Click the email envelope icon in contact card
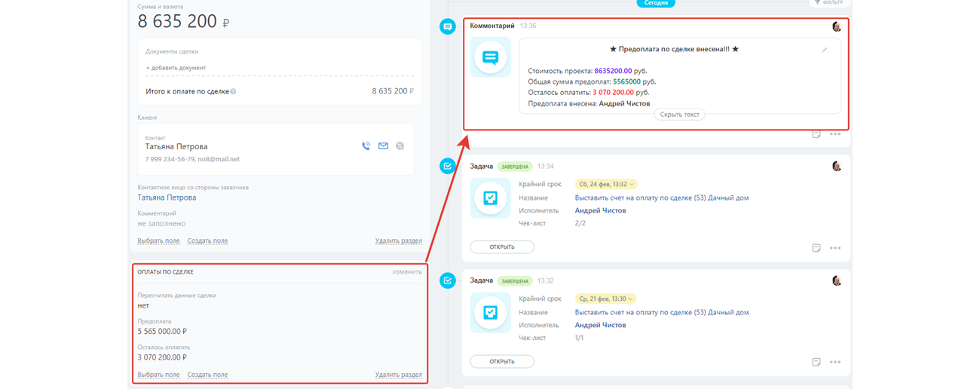 (x=383, y=146)
